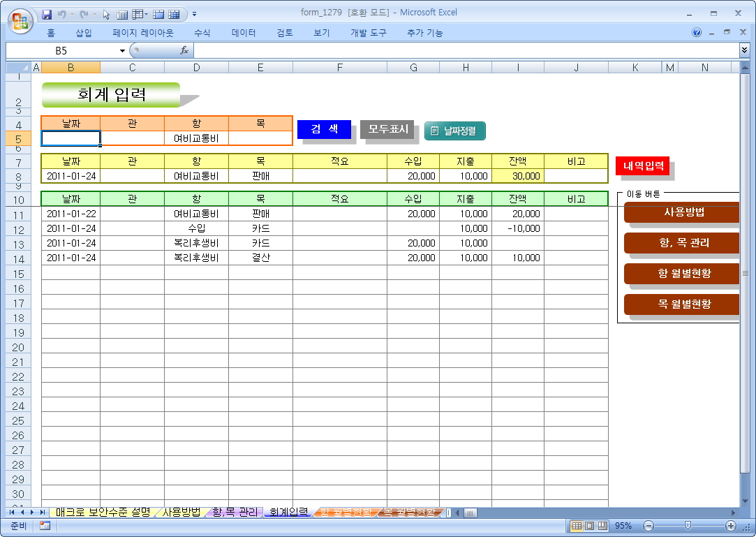Zoom in with the plus icon
This screenshot has height=537, width=756.
click(x=731, y=526)
